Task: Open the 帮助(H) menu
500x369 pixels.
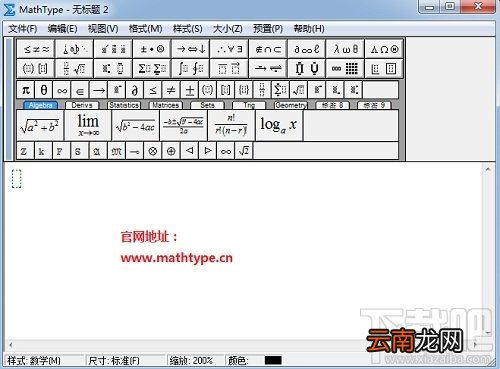Action: click(309, 29)
